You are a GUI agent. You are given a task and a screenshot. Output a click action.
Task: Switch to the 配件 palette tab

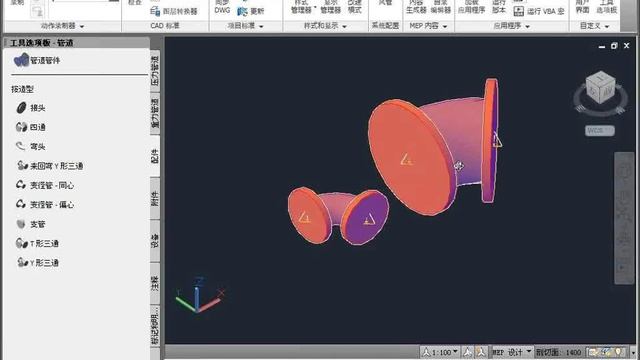click(155, 156)
